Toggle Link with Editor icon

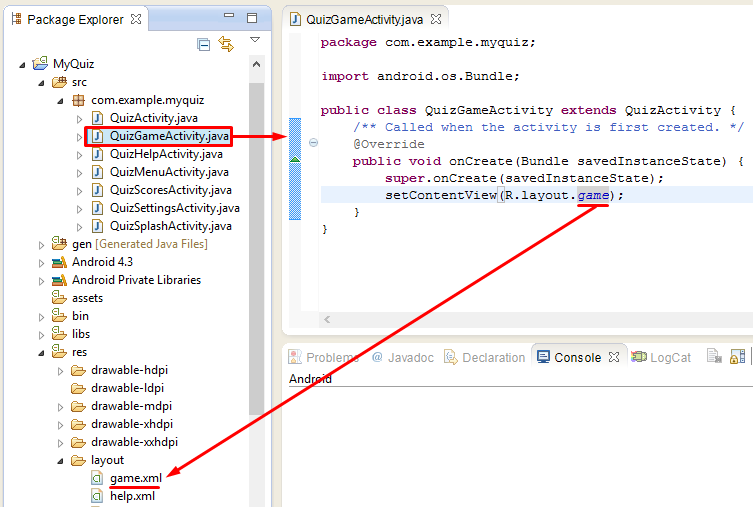pos(226,44)
